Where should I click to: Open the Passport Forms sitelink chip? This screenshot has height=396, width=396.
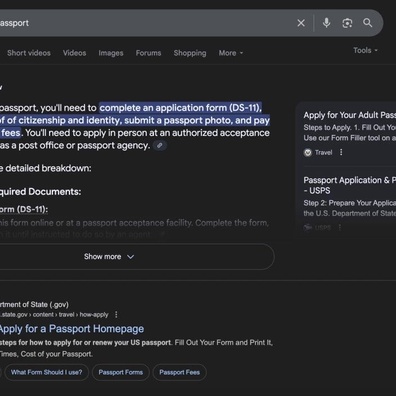coord(121,372)
